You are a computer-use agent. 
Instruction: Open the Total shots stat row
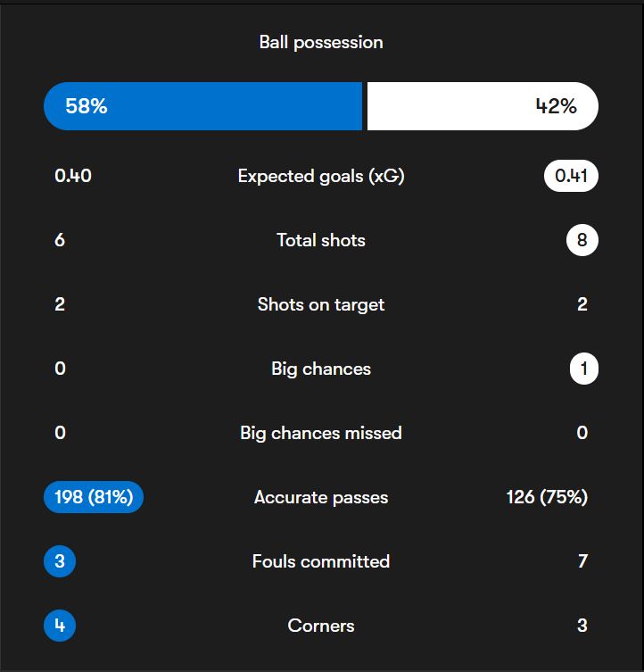tap(321, 240)
